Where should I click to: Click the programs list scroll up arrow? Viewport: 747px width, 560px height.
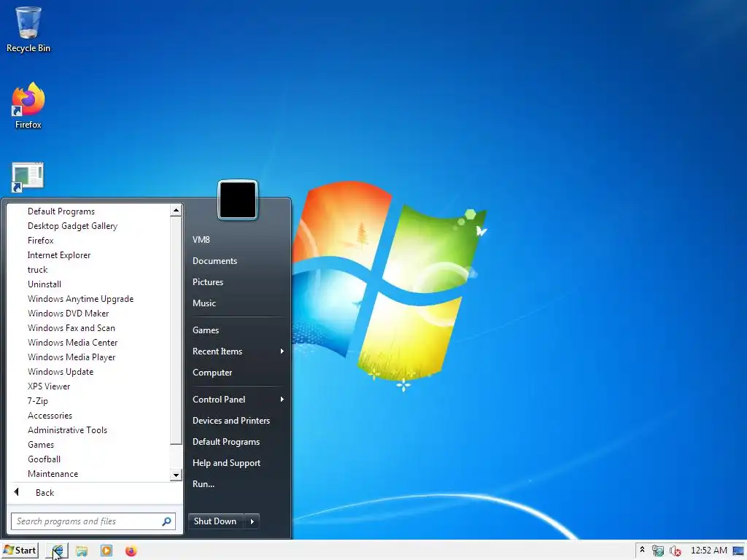pos(177,210)
